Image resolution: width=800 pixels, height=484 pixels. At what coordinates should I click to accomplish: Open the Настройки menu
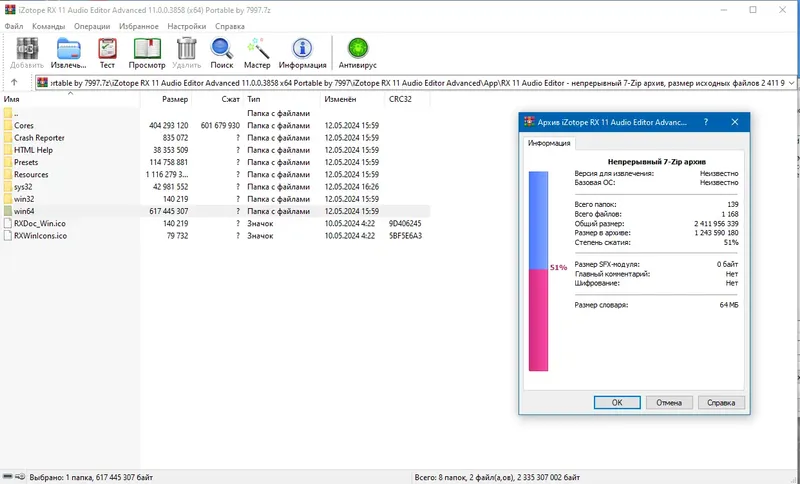click(x=187, y=26)
